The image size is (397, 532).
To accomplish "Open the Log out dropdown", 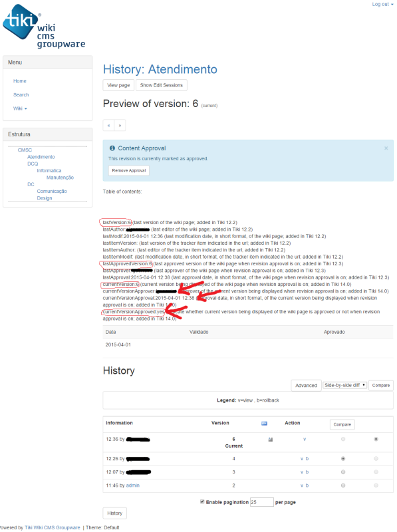I will click(x=383, y=5).
